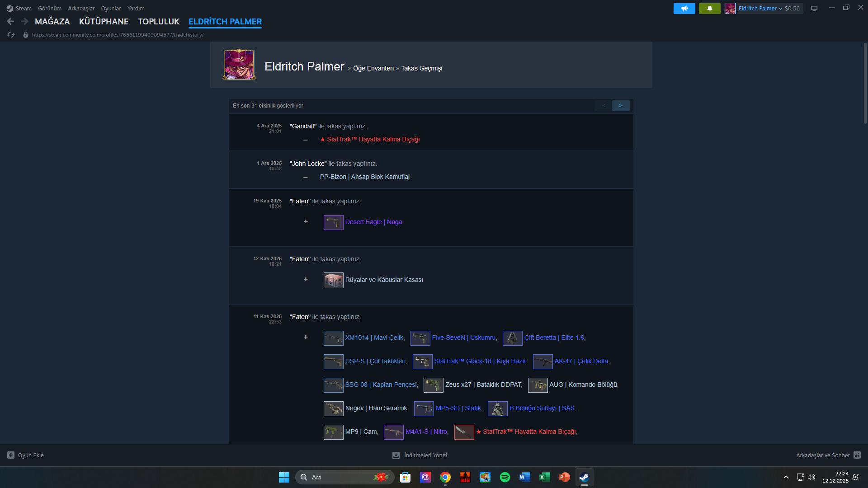The height and width of the screenshot is (488, 868).
Task: Click the Desert Eagle Naga item thumbnail
Action: tap(334, 222)
